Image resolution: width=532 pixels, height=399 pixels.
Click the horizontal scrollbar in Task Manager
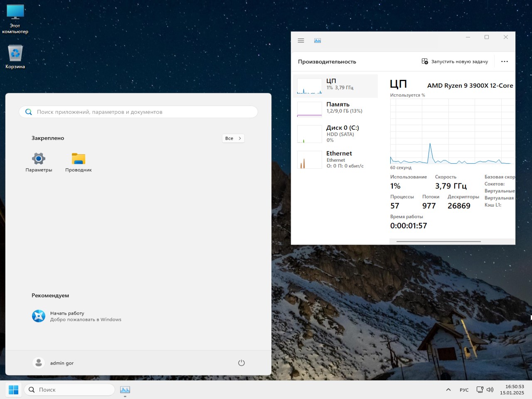(438, 241)
